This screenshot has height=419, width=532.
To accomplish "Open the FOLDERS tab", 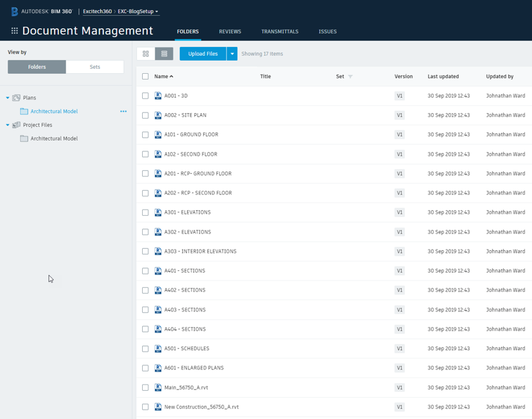I will pos(188,31).
